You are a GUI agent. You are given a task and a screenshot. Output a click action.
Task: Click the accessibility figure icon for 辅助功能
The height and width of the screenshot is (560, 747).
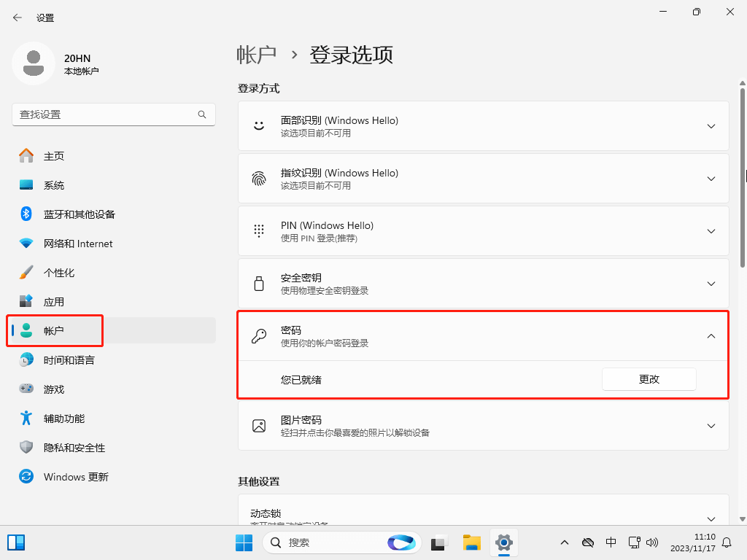click(x=26, y=418)
